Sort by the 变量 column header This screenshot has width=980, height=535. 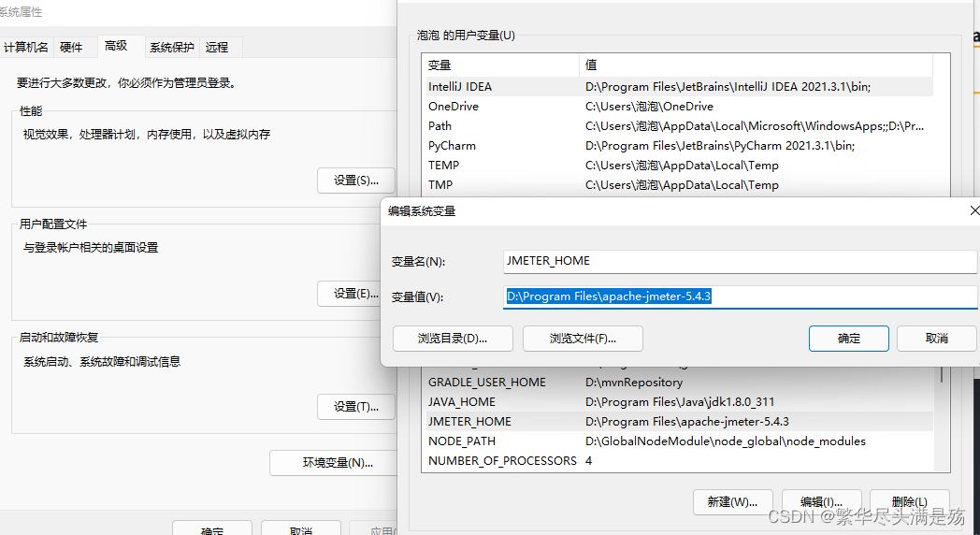500,65
